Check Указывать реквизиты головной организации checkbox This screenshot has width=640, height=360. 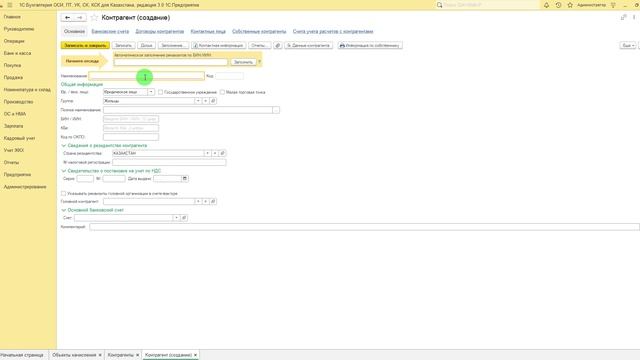click(63, 193)
